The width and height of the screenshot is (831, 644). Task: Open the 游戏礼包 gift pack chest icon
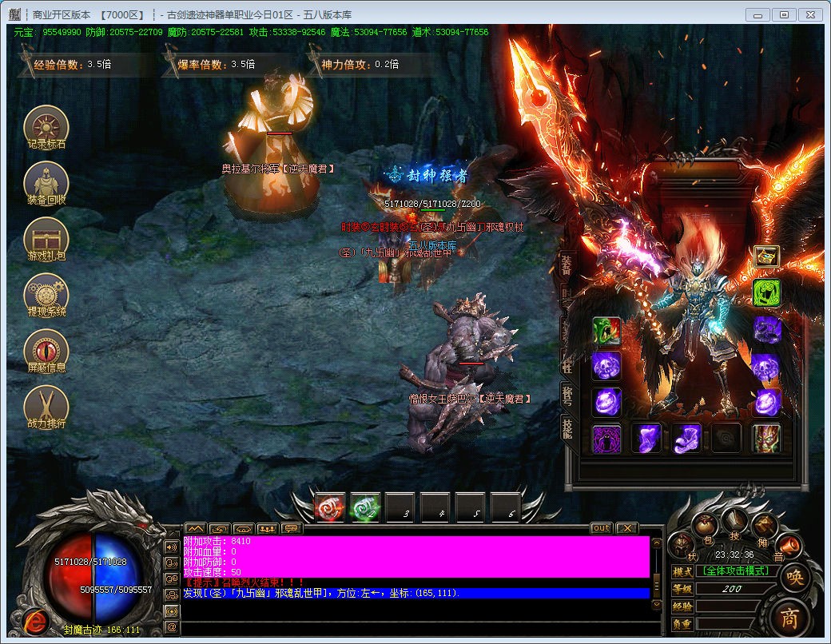[46, 241]
